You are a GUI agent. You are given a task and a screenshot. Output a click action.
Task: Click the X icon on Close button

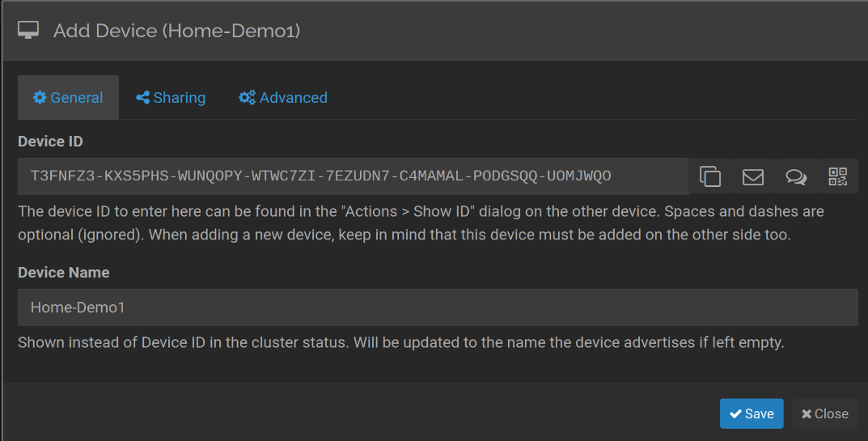tap(806, 413)
